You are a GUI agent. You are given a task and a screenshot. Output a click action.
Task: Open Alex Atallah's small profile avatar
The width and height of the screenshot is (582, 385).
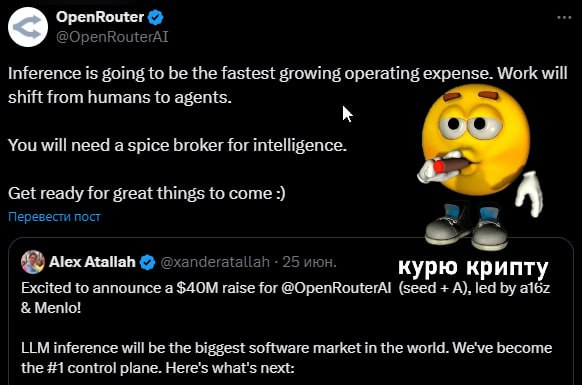pyautogui.click(x=33, y=262)
